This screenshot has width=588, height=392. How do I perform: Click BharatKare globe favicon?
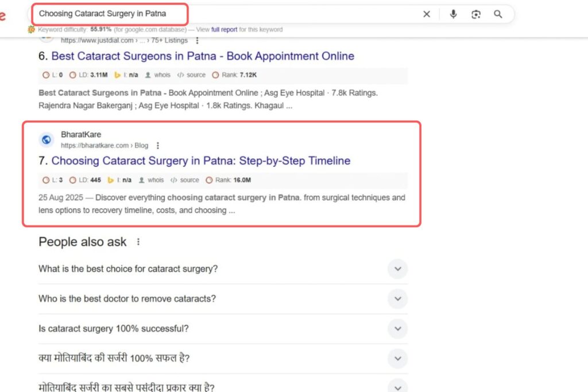pos(47,139)
